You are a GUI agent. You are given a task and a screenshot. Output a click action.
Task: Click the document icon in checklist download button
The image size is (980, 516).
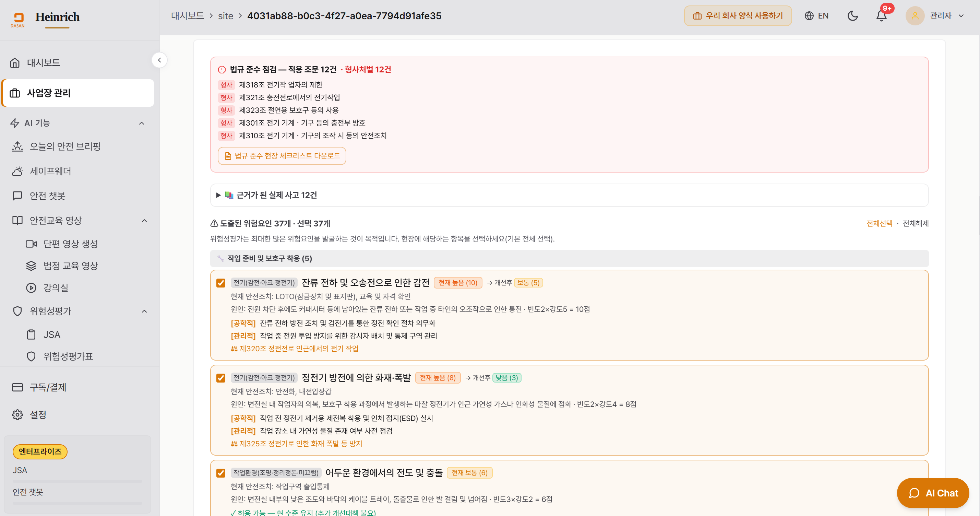tap(228, 156)
